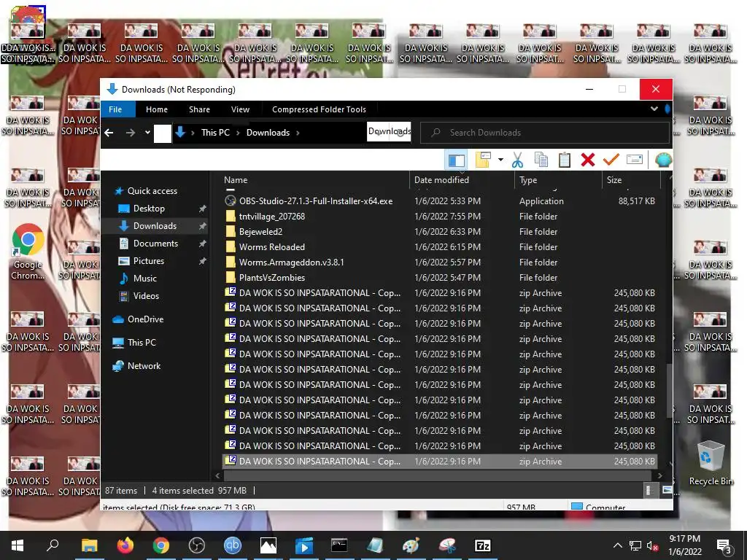Click This PC in the address breadcrumb

(x=215, y=133)
